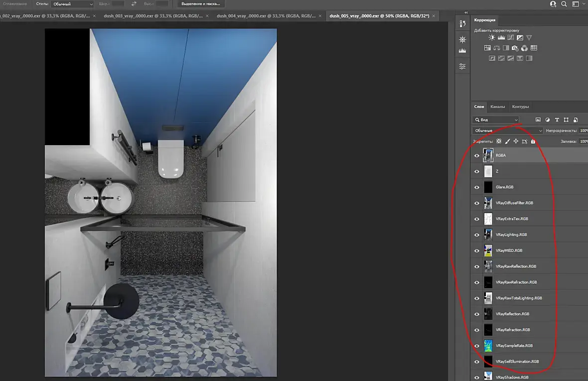588x381 pixels.
Task: Click the Photo Filter camera icon
Action: click(515, 48)
